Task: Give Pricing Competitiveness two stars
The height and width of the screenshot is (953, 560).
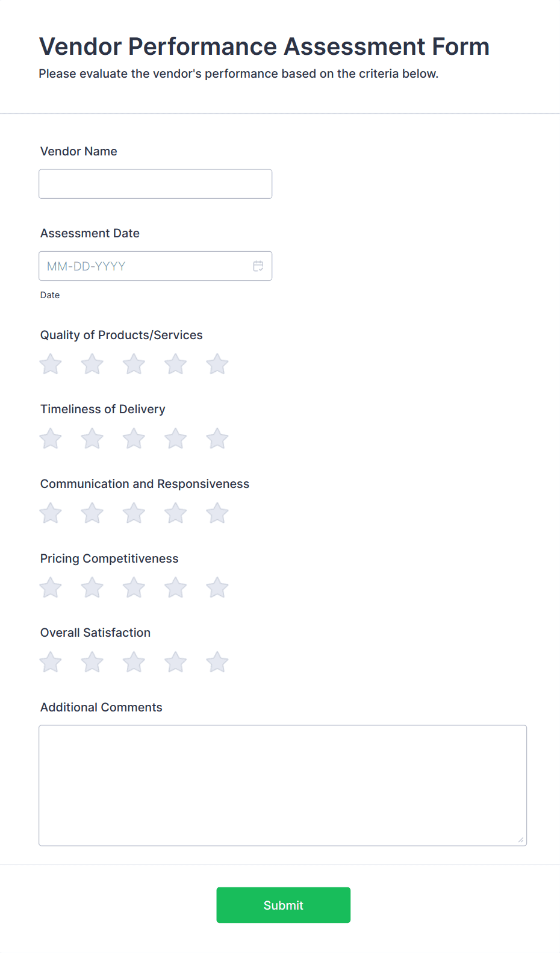Action: click(92, 587)
